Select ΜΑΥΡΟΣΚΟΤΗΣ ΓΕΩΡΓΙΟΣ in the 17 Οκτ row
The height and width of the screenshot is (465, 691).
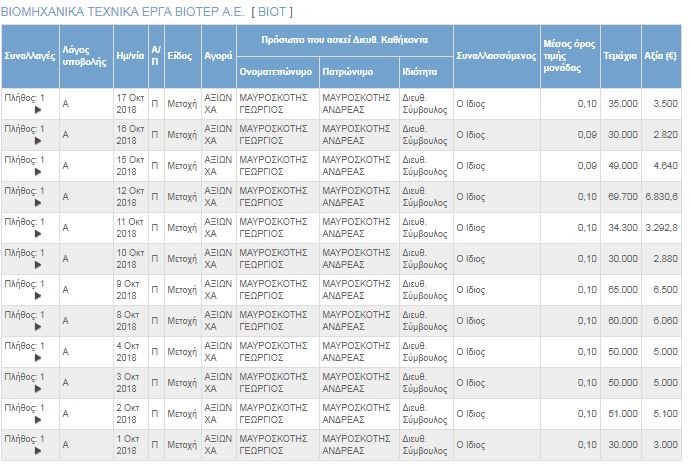pyautogui.click(x=273, y=104)
